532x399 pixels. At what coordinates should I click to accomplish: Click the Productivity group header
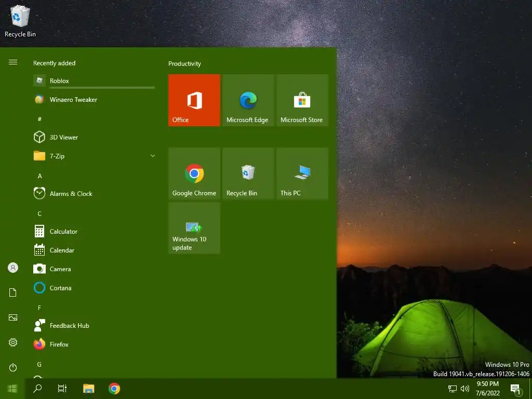coord(184,63)
